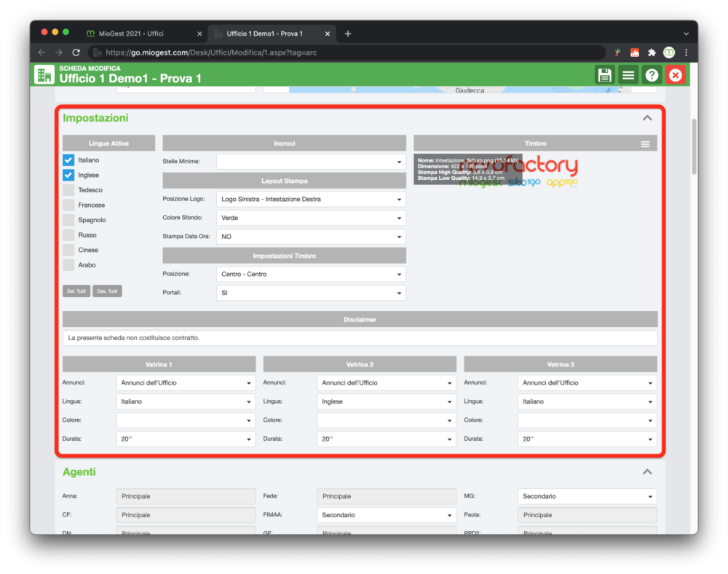Close the MioGest 2021 - Uffici tab
The image size is (728, 574).
[199, 34]
